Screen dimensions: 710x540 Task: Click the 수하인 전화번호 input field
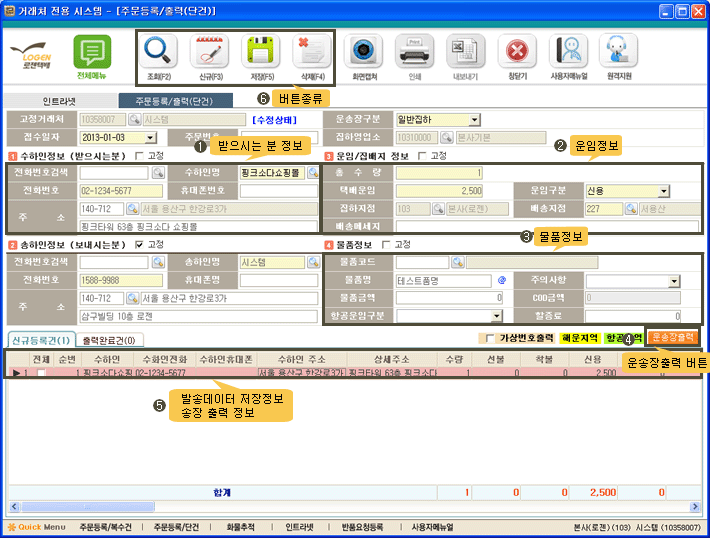tap(121, 191)
